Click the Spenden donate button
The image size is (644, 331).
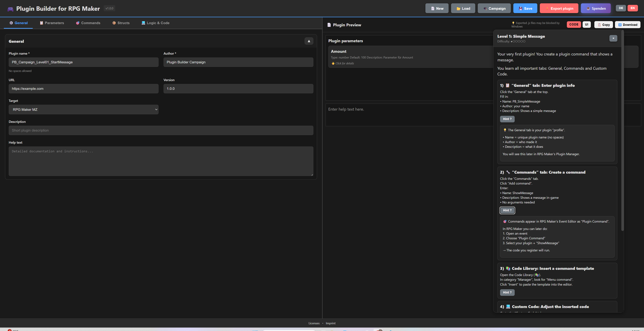tap(596, 9)
